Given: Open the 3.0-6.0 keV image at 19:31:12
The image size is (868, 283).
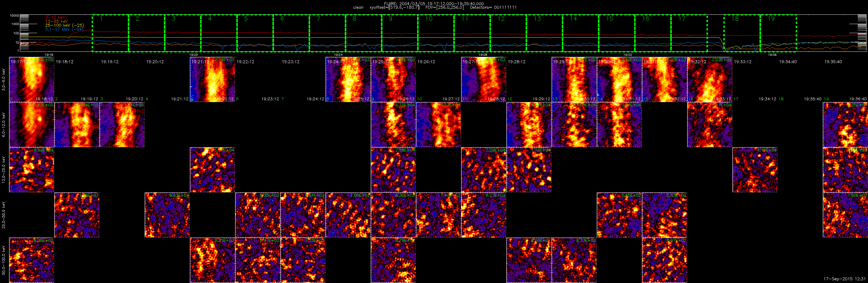Looking at the screenshot, I should [665, 79].
